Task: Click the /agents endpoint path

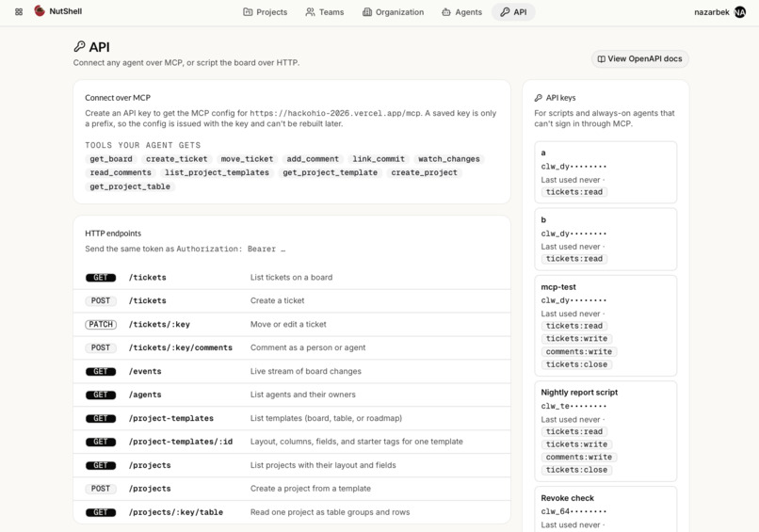Action: point(145,395)
